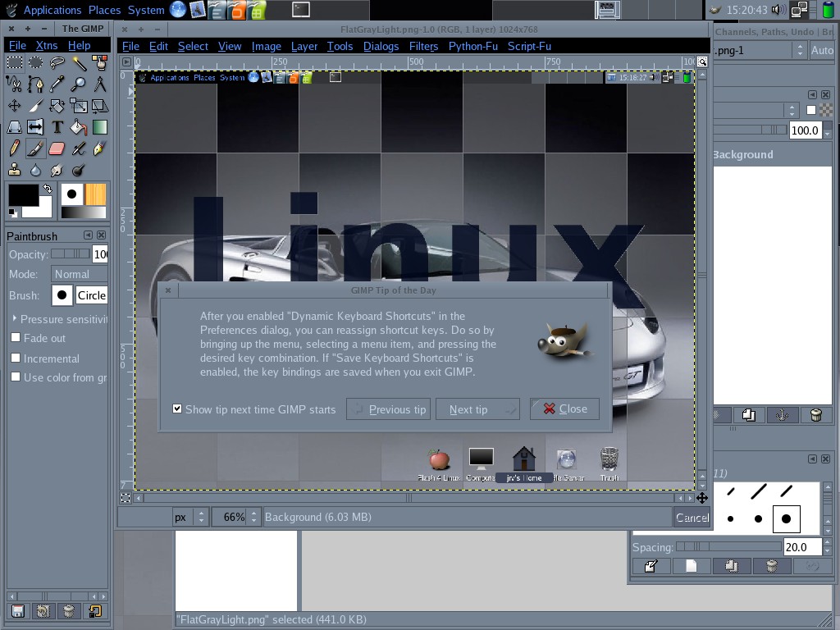Activate the Shear tool
The width and height of the screenshot is (840, 630).
[x=99, y=106]
